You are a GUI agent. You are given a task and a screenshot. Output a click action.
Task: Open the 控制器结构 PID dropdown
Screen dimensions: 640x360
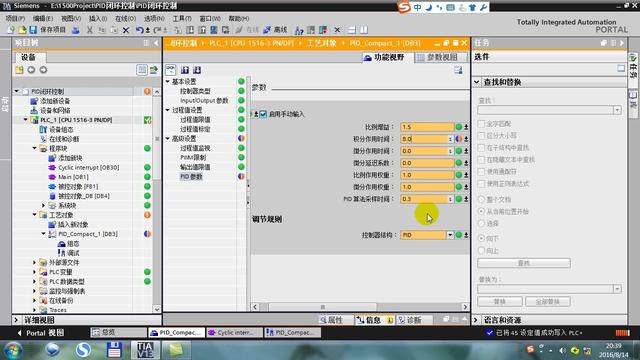click(x=450, y=235)
